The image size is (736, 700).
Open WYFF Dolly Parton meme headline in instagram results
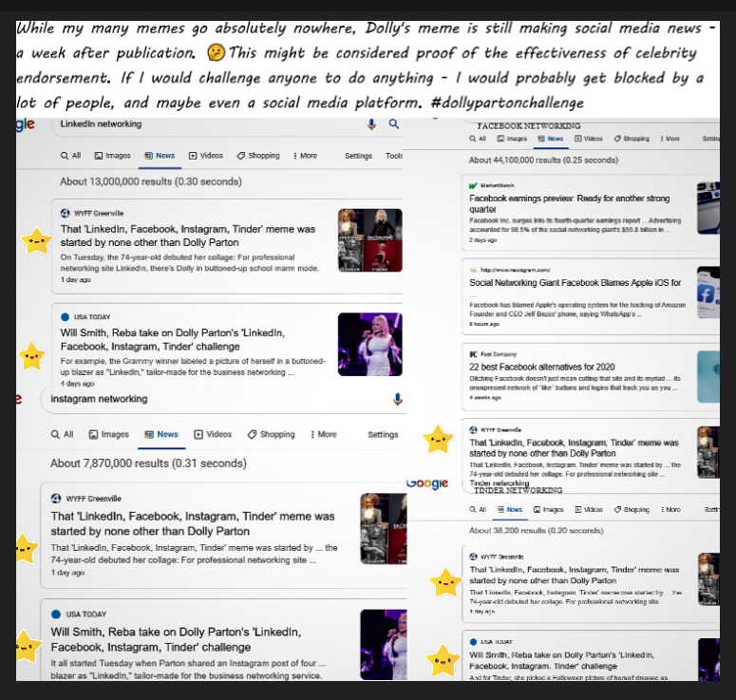[193, 523]
